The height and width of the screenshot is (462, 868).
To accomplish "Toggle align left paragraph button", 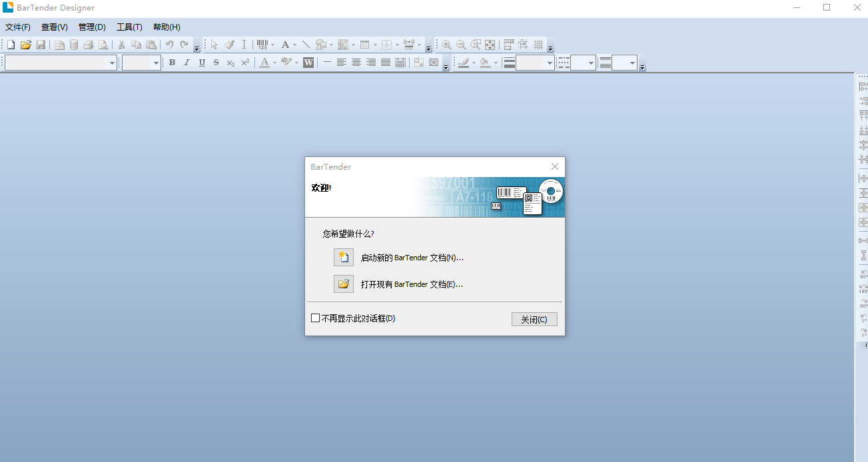I will [341, 63].
